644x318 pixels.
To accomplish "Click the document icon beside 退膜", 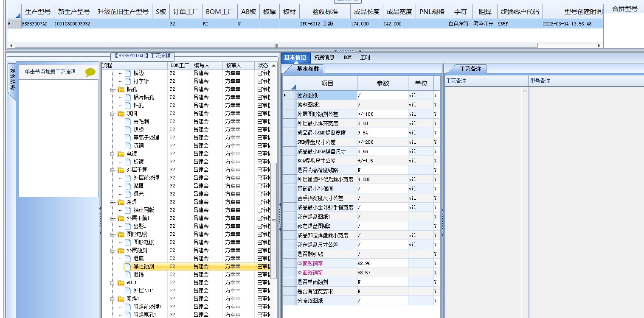I will click(128, 259).
